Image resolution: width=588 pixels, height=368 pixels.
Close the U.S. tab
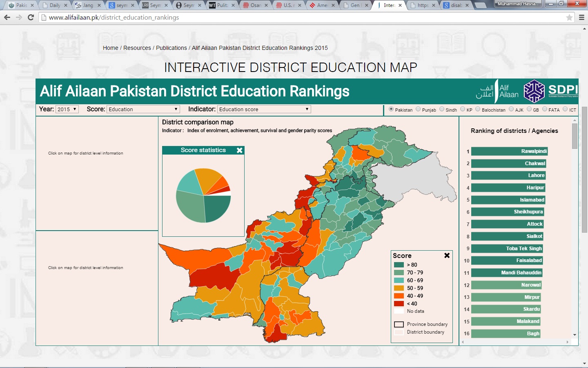coord(300,5)
